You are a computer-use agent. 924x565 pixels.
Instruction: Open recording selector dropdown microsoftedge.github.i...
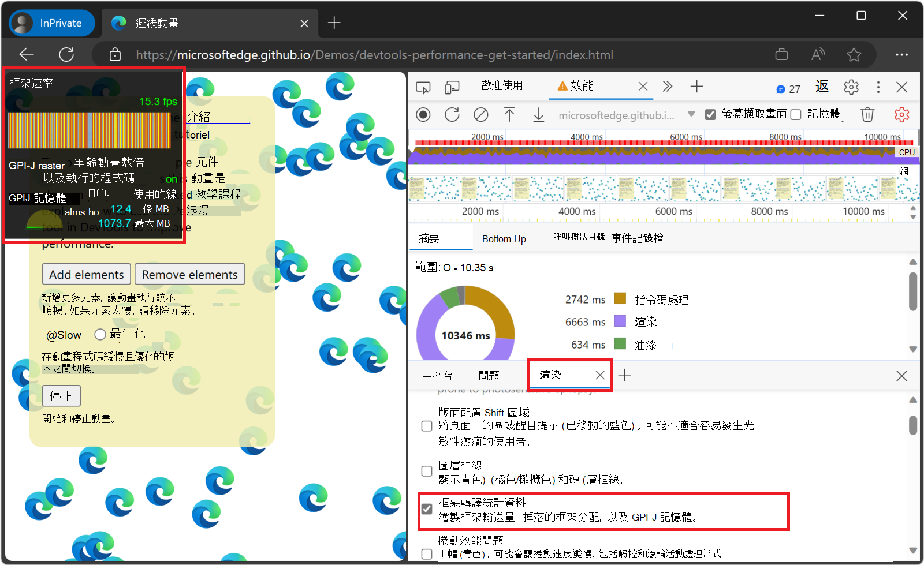point(626,115)
